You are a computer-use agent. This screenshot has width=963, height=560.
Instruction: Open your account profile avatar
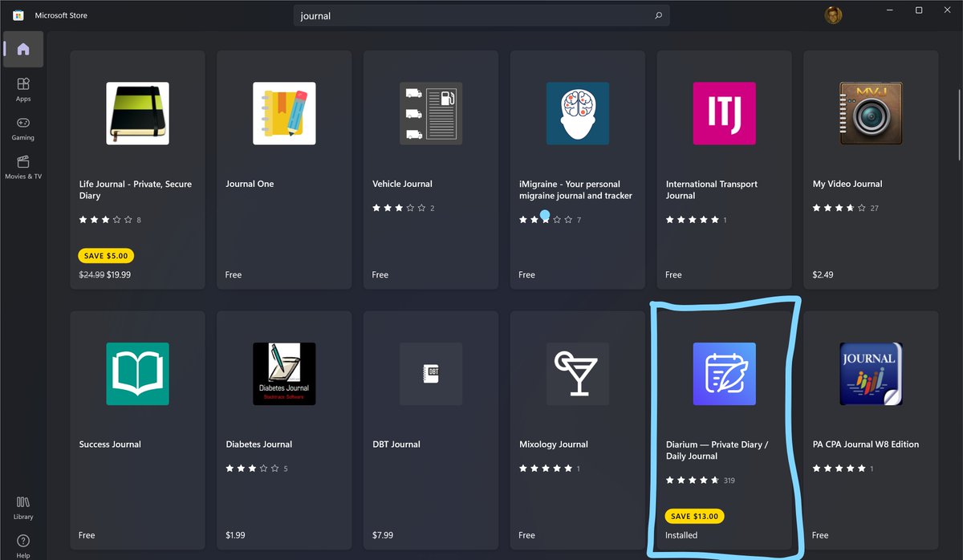coord(833,14)
